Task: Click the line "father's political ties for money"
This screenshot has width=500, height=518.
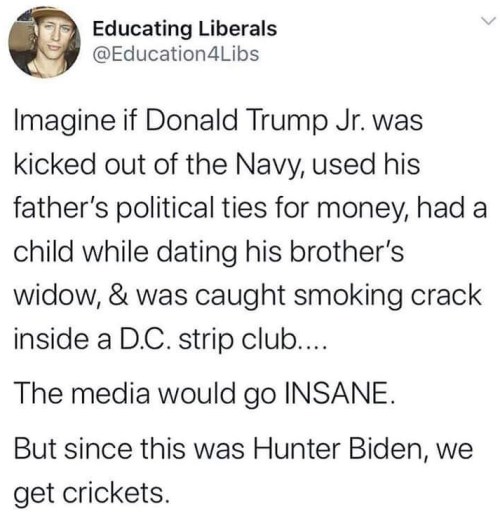Action: point(250,208)
